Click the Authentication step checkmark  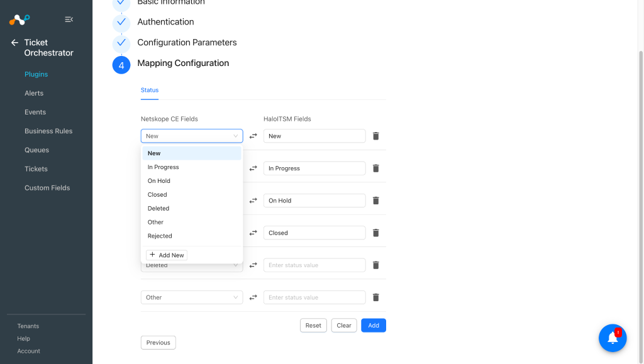tap(121, 22)
